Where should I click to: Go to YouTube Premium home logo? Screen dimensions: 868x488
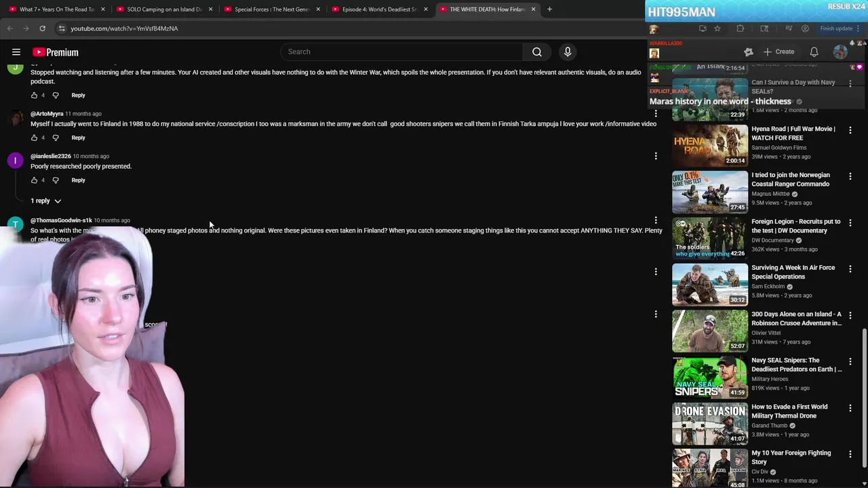55,52
